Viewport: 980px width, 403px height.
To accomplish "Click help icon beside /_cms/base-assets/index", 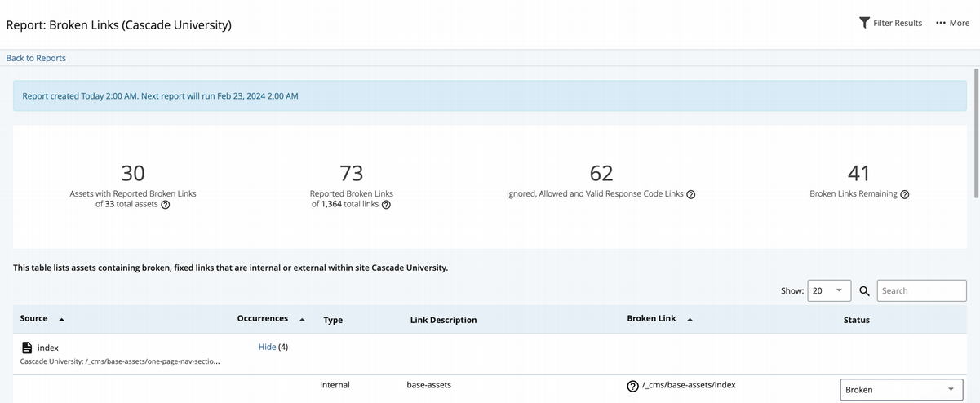I will [x=632, y=386].
